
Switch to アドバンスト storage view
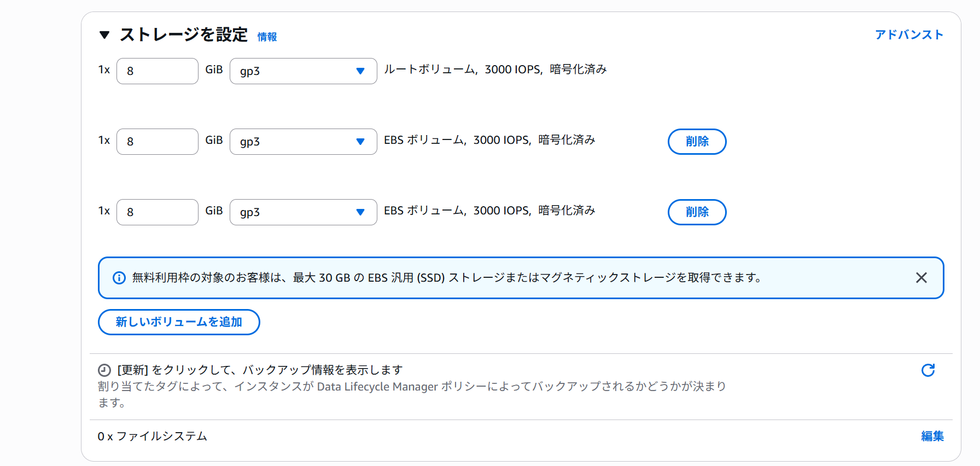coord(909,34)
